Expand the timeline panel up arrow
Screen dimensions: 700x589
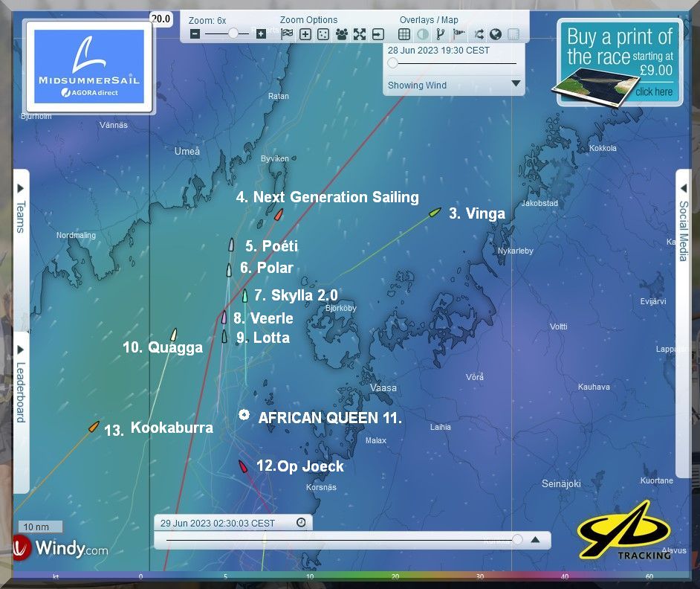(535, 540)
